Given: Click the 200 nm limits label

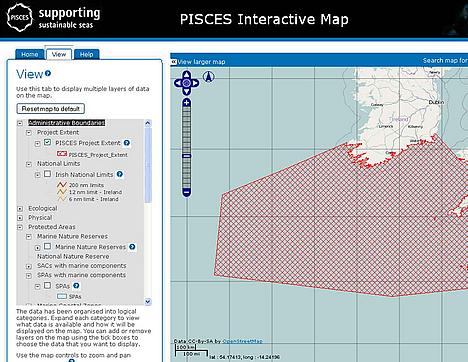Looking at the screenshot, I should pyautogui.click(x=86, y=185).
